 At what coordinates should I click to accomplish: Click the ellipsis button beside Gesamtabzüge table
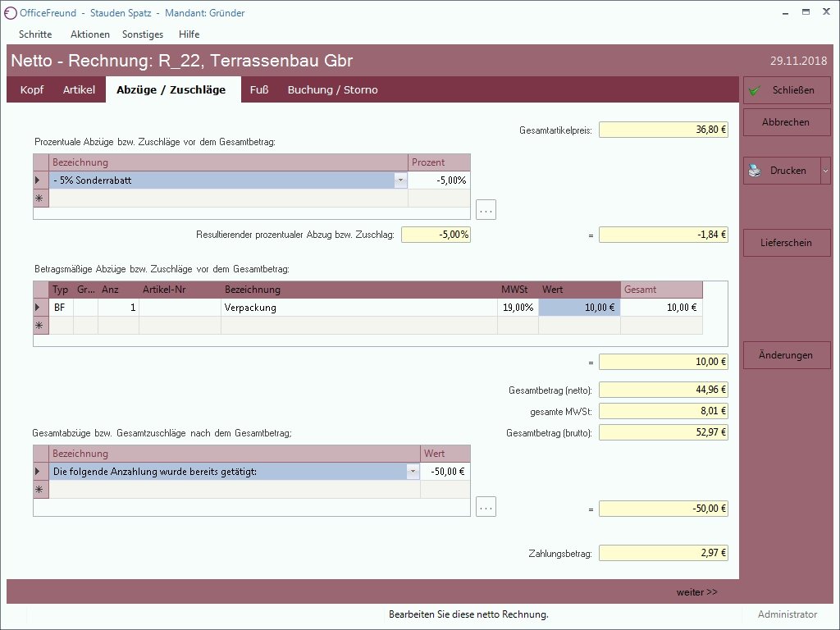click(x=486, y=506)
